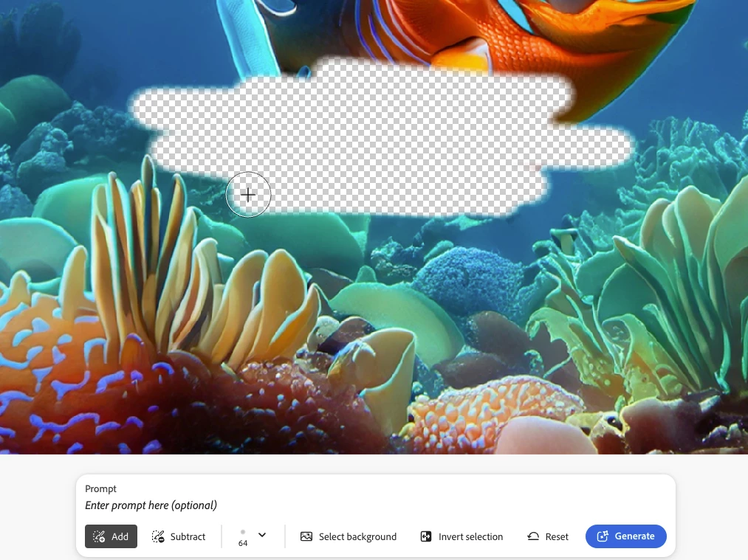Click the blue Generate button
The width and height of the screenshot is (748, 560).
(x=626, y=536)
